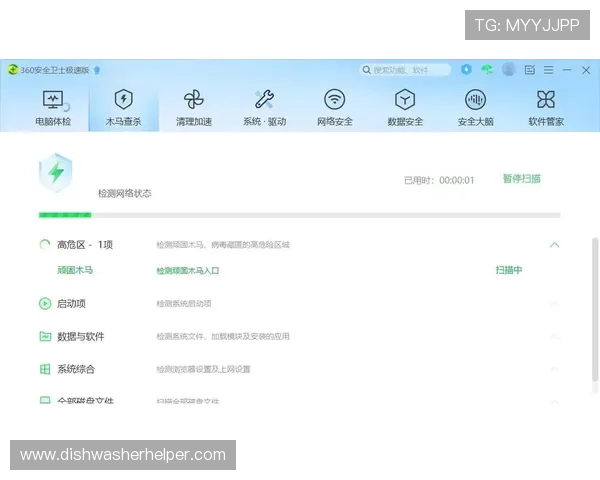Click the 扫描中 status label

point(509,270)
